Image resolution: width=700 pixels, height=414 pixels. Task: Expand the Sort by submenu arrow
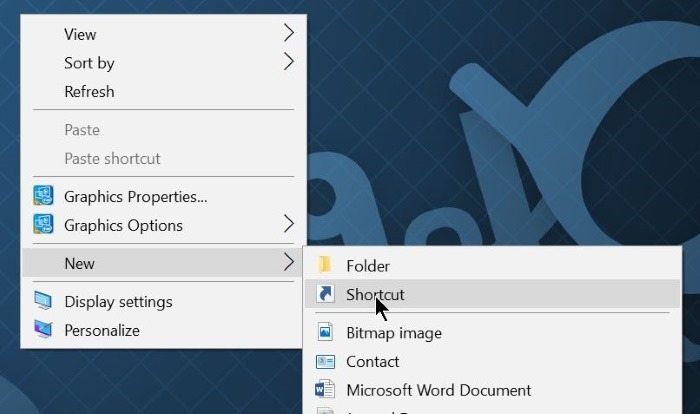click(x=289, y=62)
